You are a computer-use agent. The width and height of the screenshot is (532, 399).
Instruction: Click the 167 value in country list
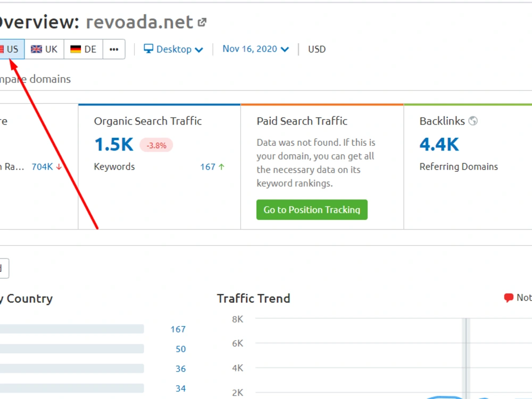[178, 329]
